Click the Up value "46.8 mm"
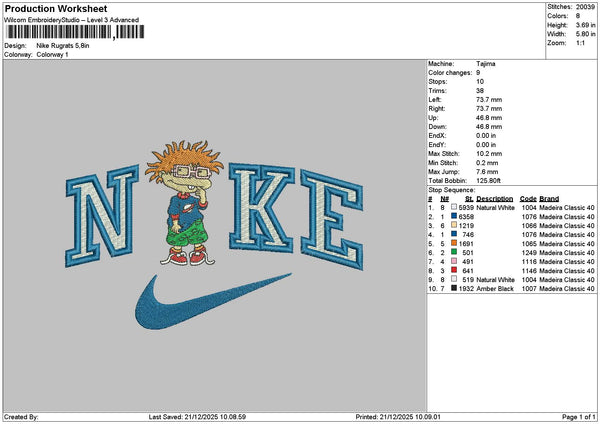The width and height of the screenshot is (600, 424). pos(489,117)
